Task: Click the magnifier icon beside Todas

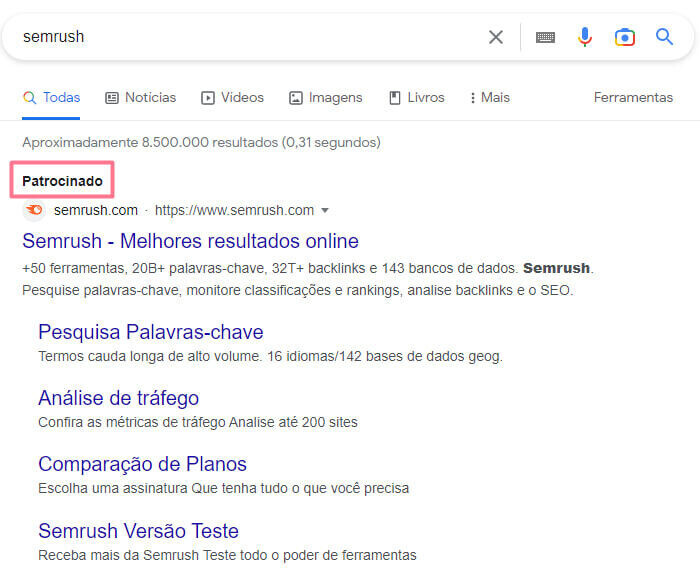Action: (x=29, y=97)
